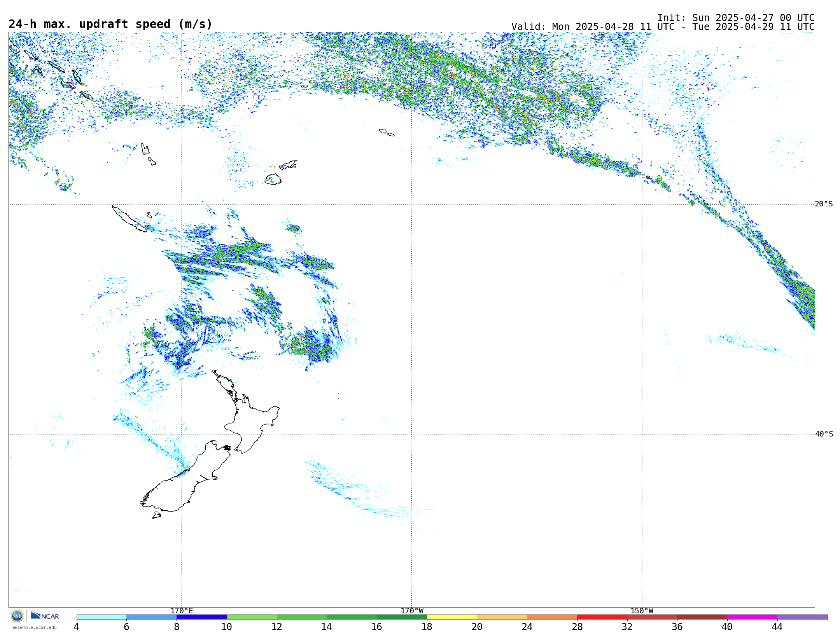Select the purple colorbar segment above 44
Screen dimensions: 840x632
802,617
